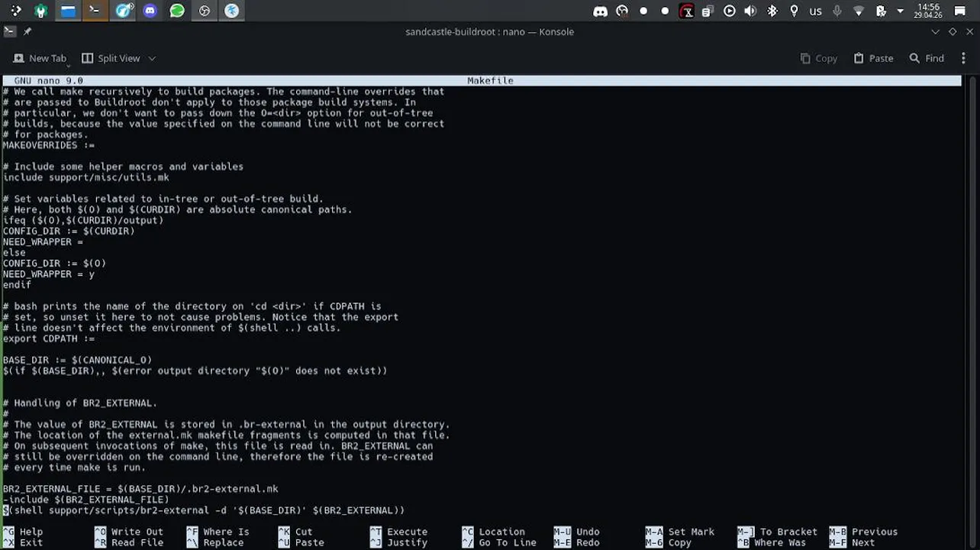Click the 'M-A Set Mark' shortcut label
The width and height of the screenshot is (980, 550).
coord(680,532)
